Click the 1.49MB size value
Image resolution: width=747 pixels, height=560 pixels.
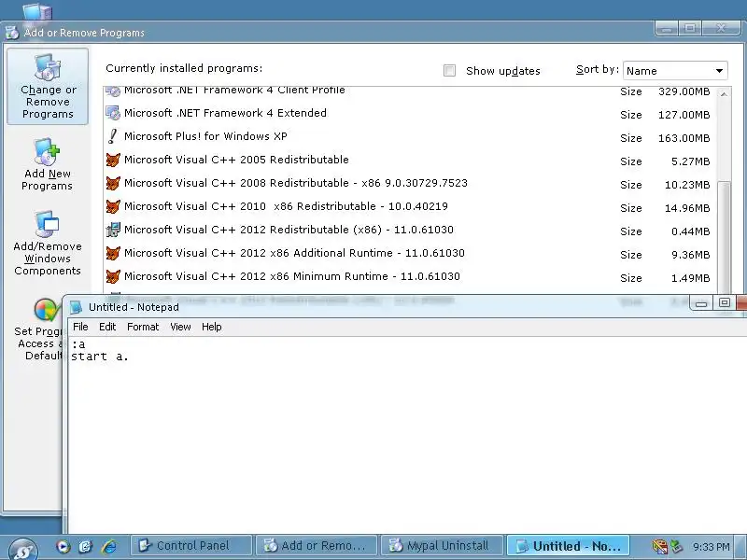[x=691, y=278]
